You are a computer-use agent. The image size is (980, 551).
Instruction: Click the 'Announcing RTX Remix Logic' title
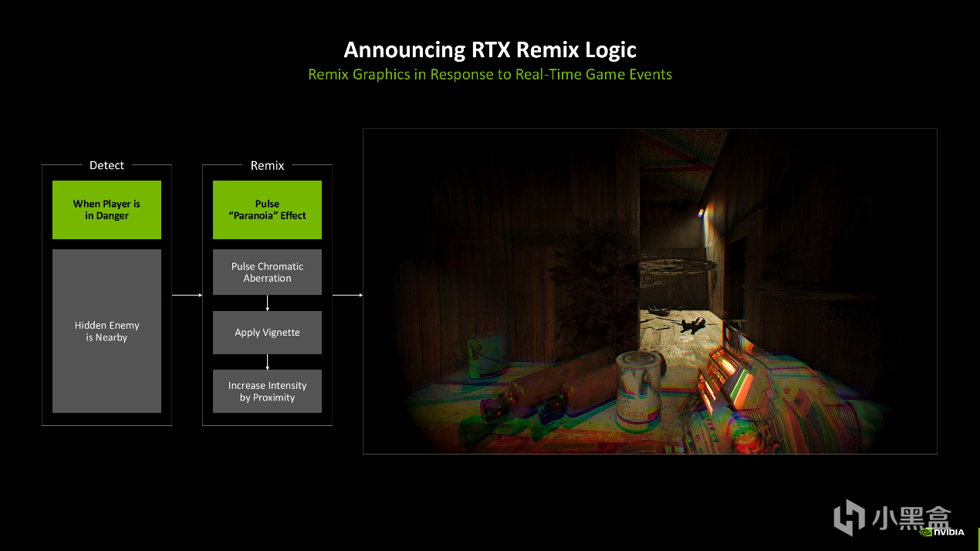(490, 50)
